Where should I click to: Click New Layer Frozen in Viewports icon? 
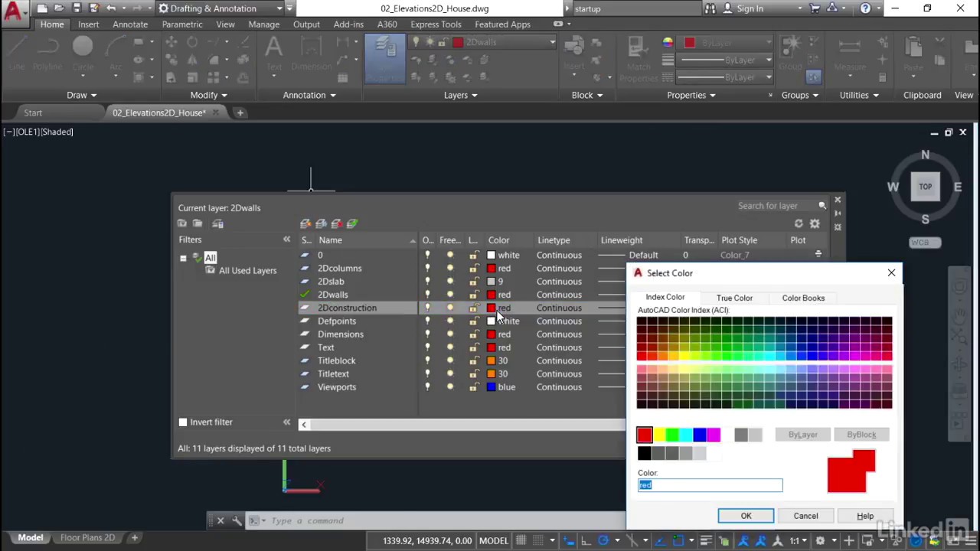tap(321, 223)
